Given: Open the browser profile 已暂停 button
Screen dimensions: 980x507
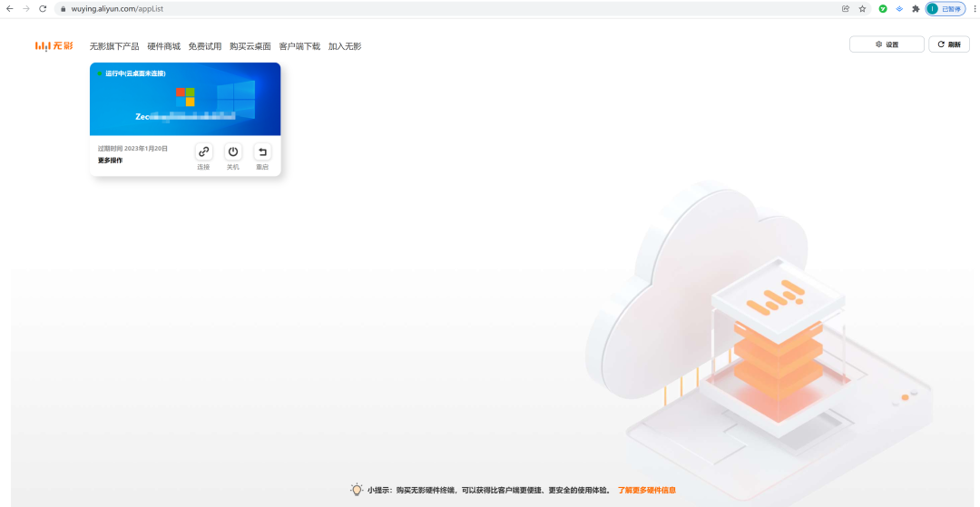Looking at the screenshot, I should pos(945,9).
